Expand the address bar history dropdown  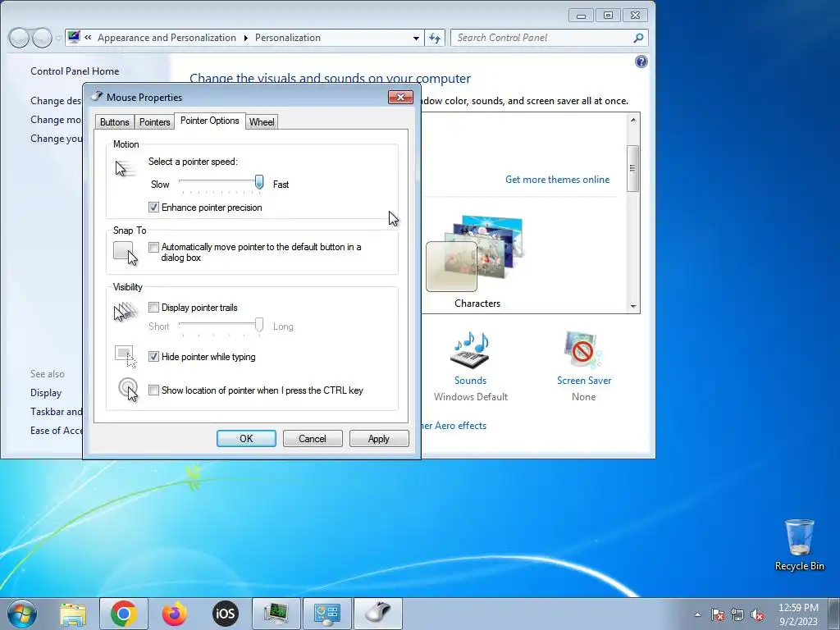416,39
